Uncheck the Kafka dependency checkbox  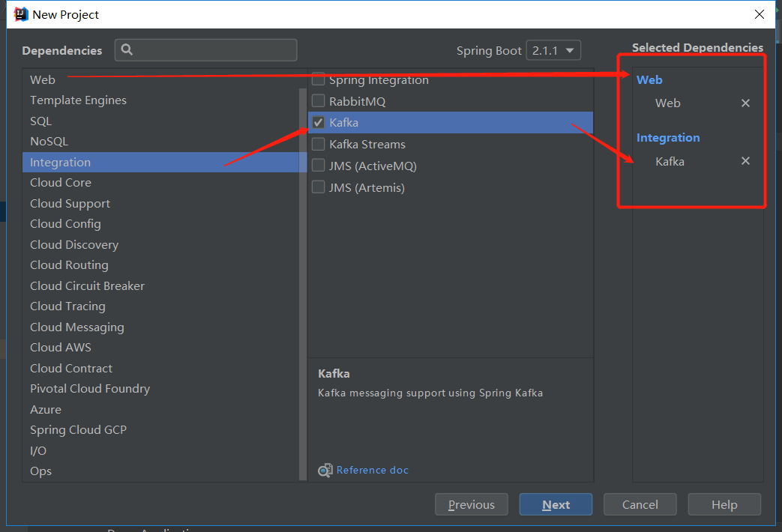(x=318, y=123)
